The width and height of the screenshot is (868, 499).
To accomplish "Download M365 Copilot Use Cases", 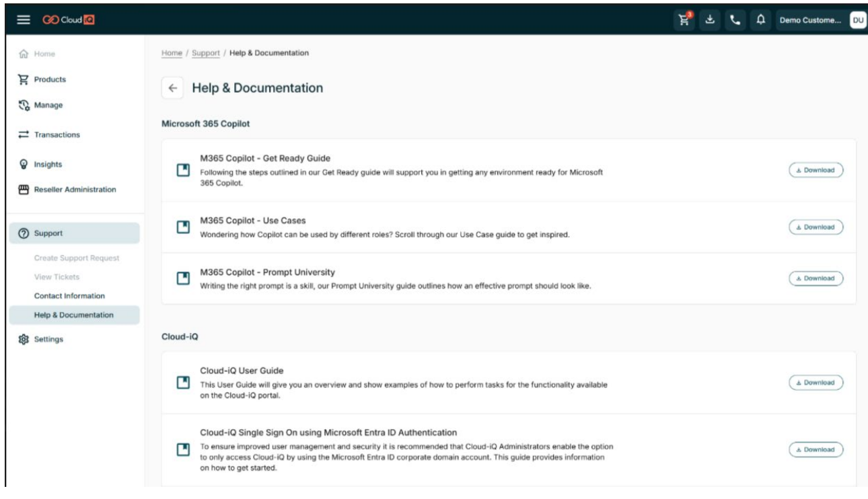I will [816, 227].
